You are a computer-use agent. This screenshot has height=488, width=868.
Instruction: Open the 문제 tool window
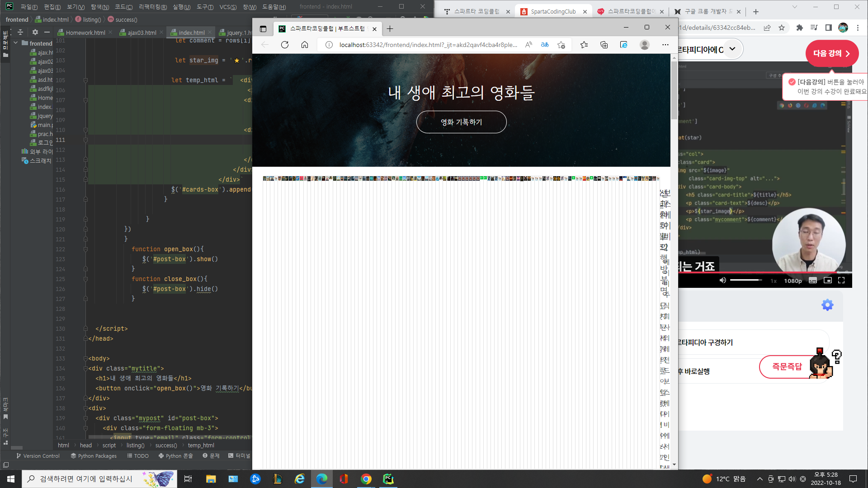click(211, 456)
